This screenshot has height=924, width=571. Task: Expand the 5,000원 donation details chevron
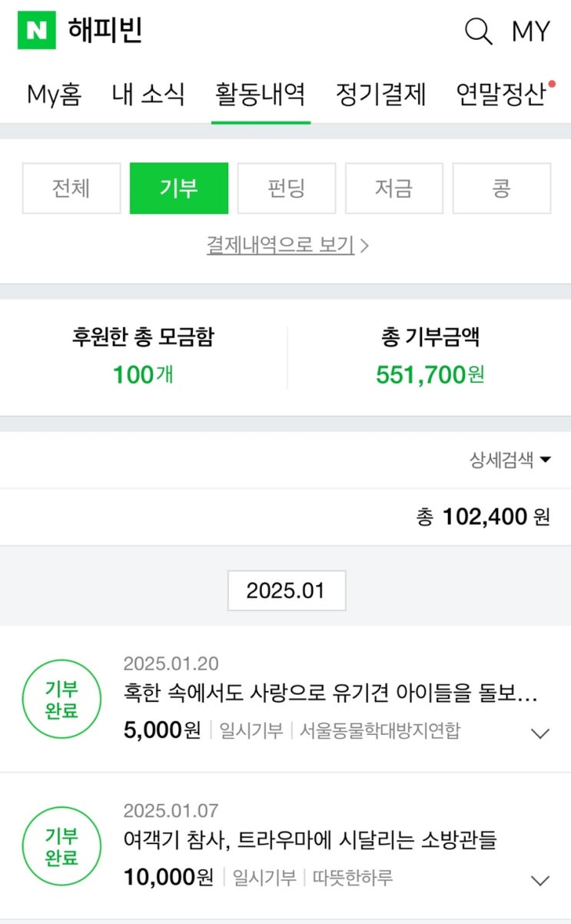(540, 733)
